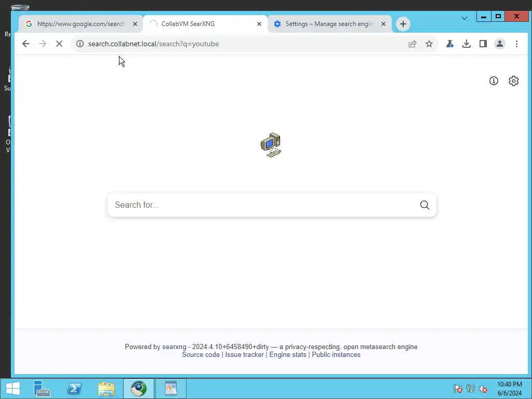532x399 pixels.
Task: Open the browser downloads icon
Action: (467, 44)
